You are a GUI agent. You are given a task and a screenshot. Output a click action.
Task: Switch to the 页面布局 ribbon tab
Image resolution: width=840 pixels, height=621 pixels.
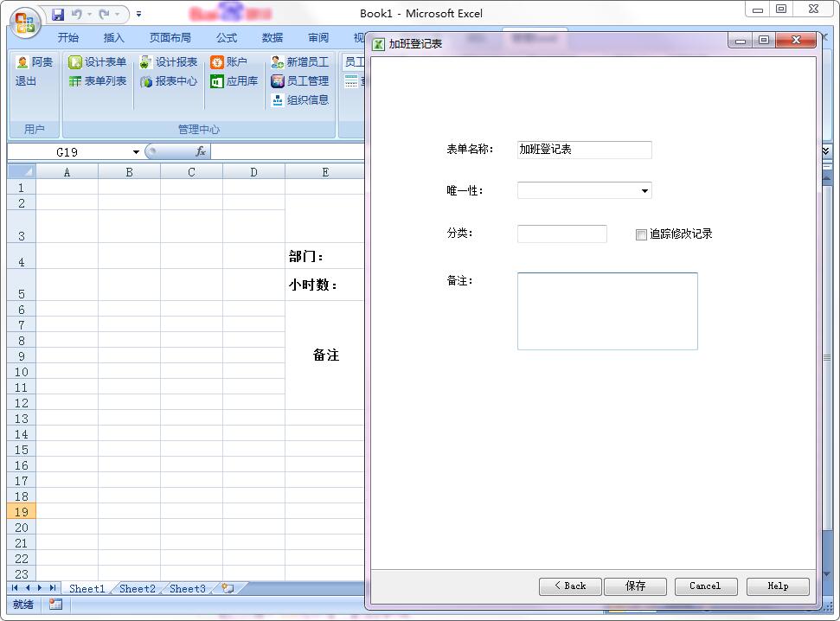coord(170,38)
